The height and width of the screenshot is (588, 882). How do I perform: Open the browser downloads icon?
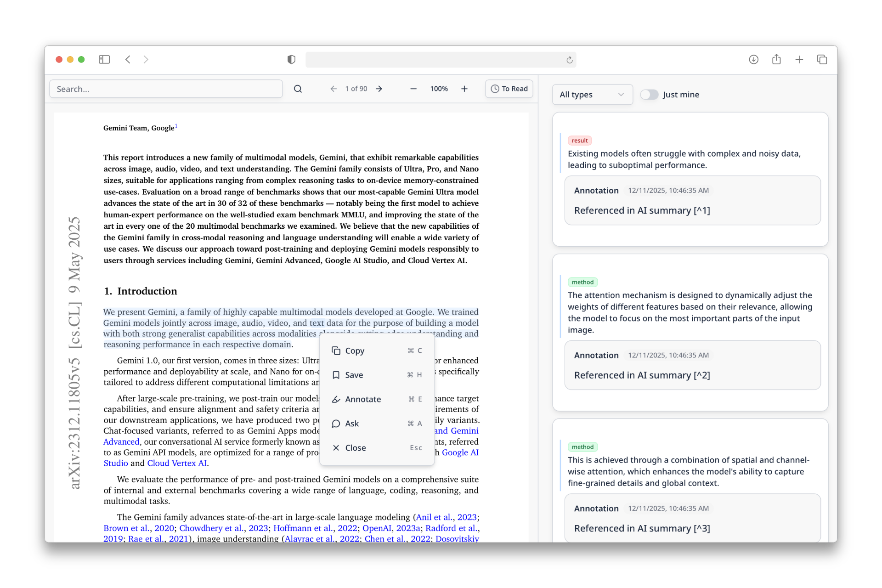pyautogui.click(x=753, y=59)
